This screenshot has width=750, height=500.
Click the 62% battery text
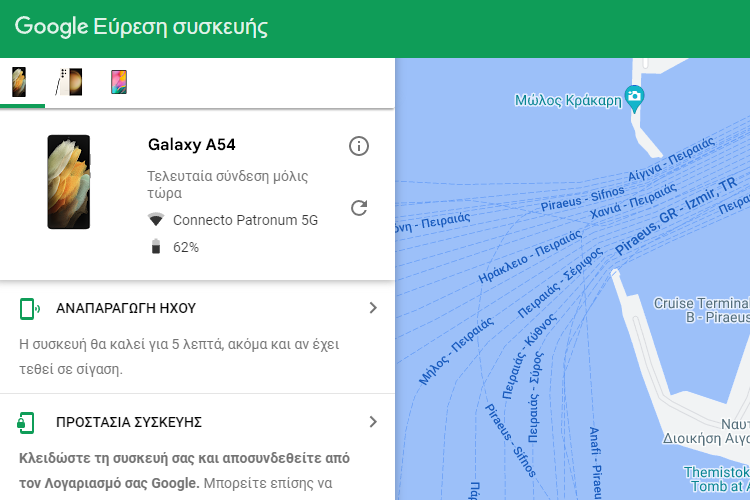[186, 247]
